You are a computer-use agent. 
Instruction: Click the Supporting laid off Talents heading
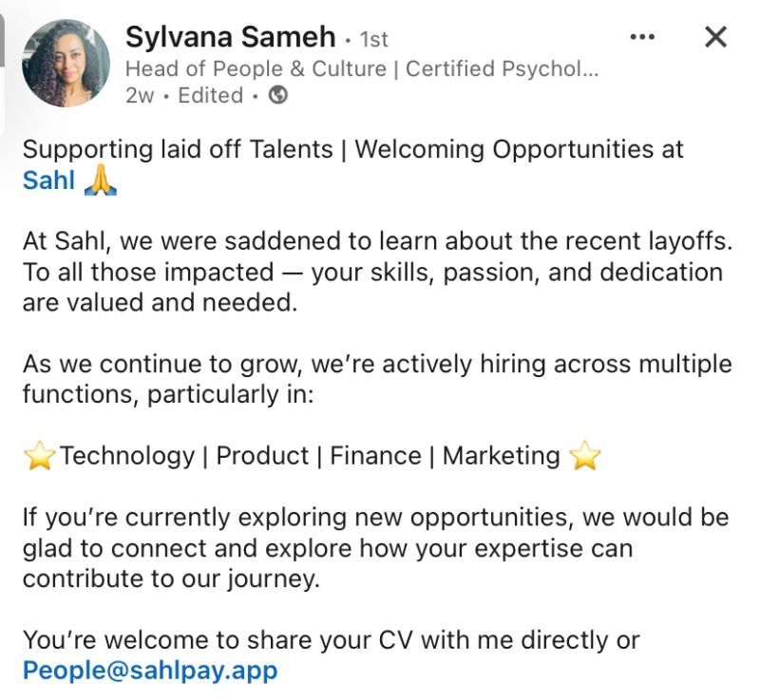pos(352,150)
